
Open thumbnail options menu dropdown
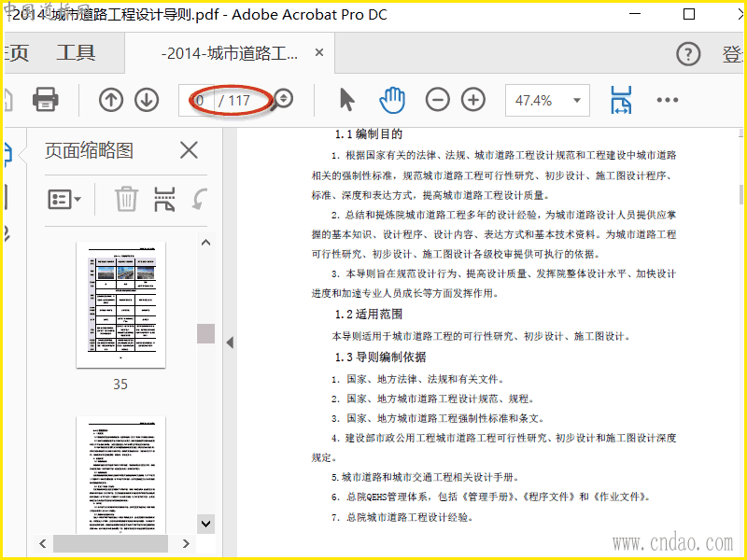(x=64, y=199)
